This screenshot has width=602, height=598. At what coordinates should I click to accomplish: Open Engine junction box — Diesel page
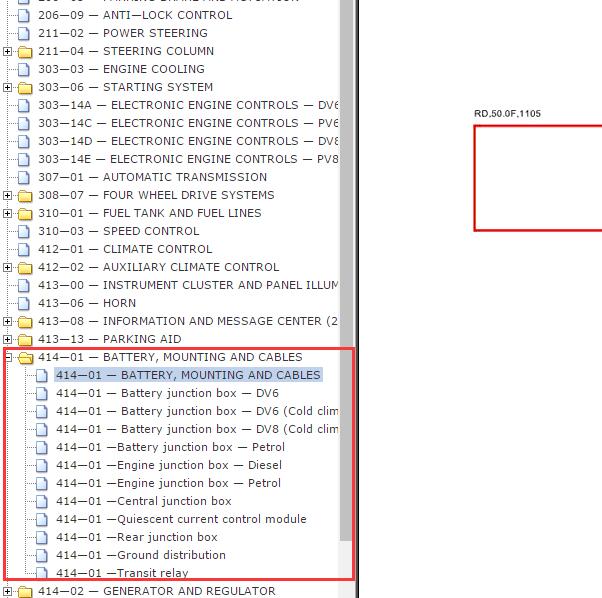169,466
